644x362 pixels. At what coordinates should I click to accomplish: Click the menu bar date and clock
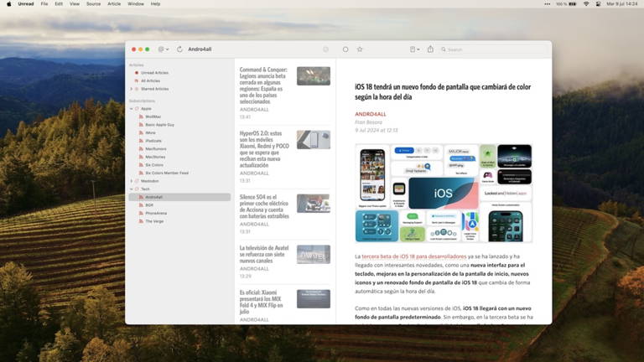click(622, 3)
